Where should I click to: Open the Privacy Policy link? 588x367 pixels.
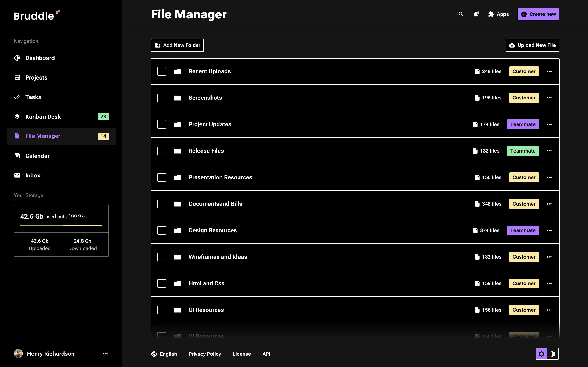click(x=205, y=354)
